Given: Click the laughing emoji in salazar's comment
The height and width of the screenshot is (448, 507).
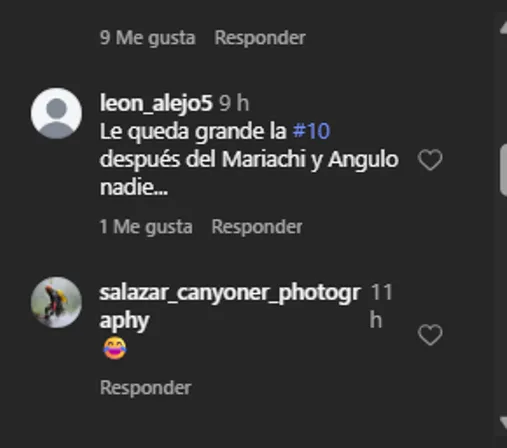Looking at the screenshot, I should (x=115, y=348).
